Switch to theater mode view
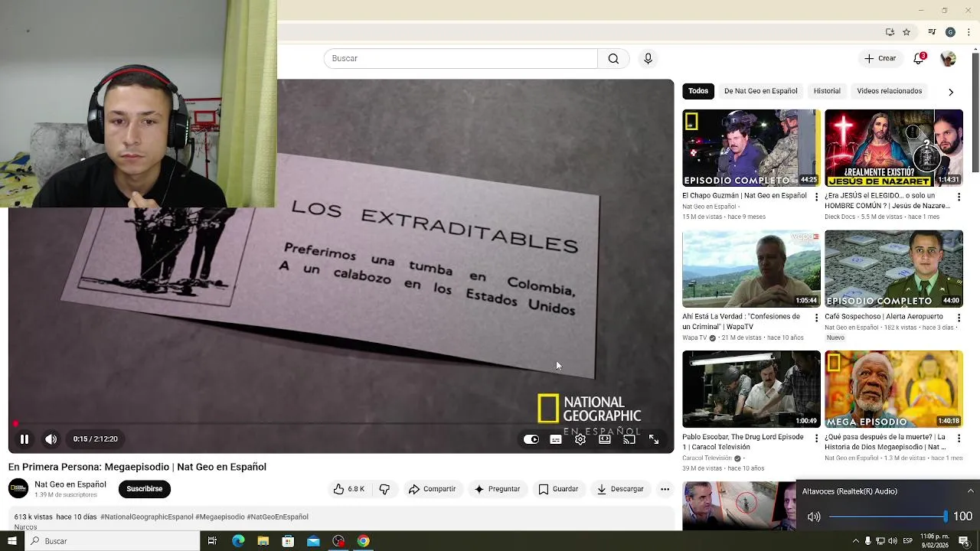Viewport: 980px width, 551px height. 605,439
